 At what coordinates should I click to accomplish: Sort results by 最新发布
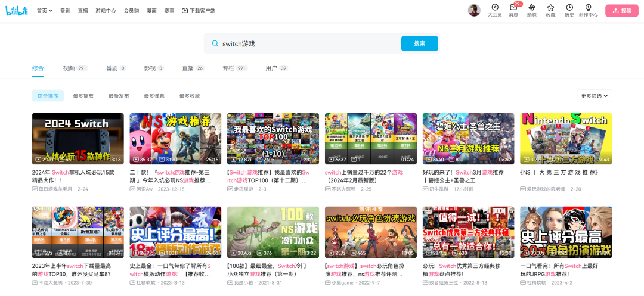[x=119, y=96]
